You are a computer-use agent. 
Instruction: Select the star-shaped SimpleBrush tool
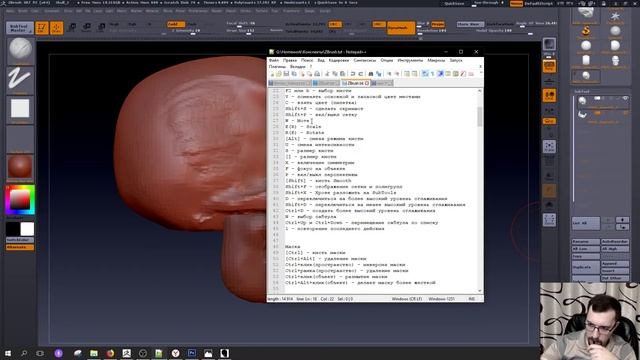pos(615,16)
